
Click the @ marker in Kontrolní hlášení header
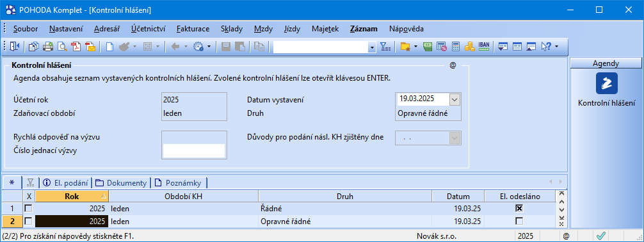coord(453,65)
